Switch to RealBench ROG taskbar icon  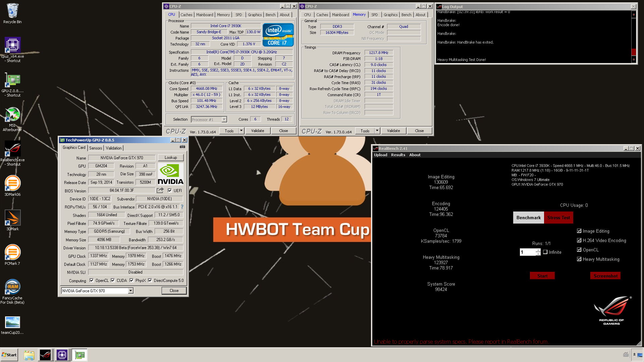[x=45, y=355]
